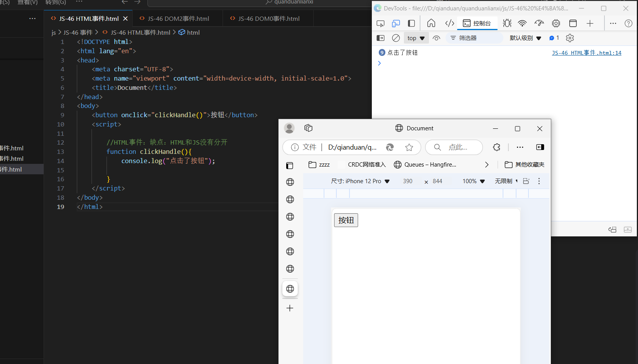638x364 pixels.
Task: Open the Network wifi icon panel
Action: 522,24
